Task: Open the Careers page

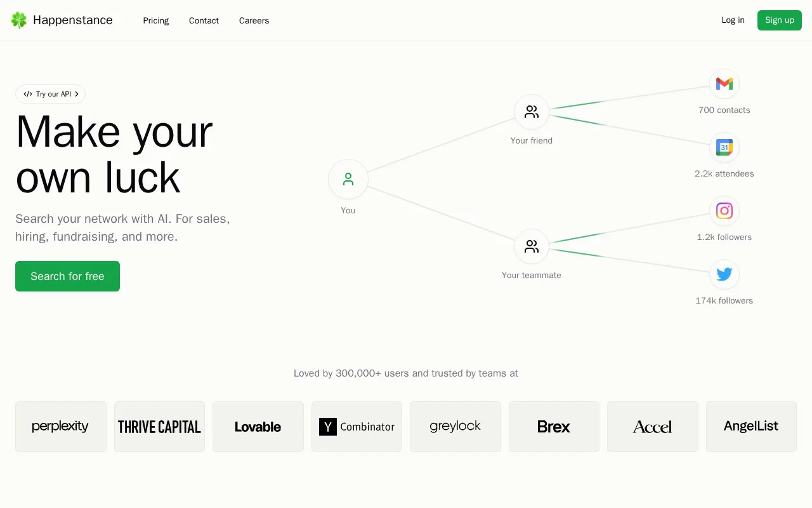Action: 254,20
